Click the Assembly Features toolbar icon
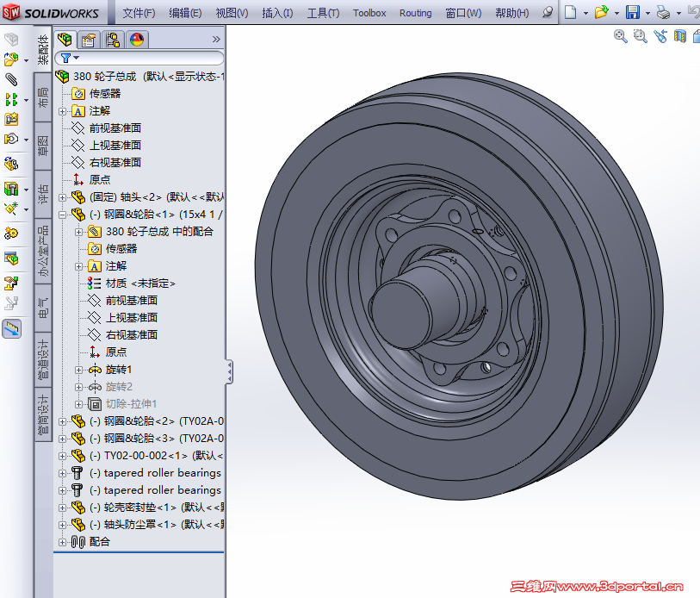This screenshot has width=700, height=598. coord(11,189)
